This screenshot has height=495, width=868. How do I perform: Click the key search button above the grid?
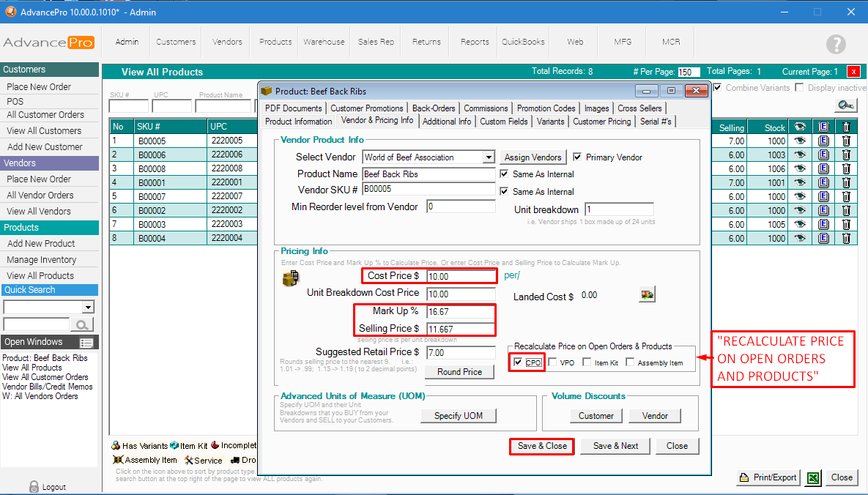tap(846, 105)
